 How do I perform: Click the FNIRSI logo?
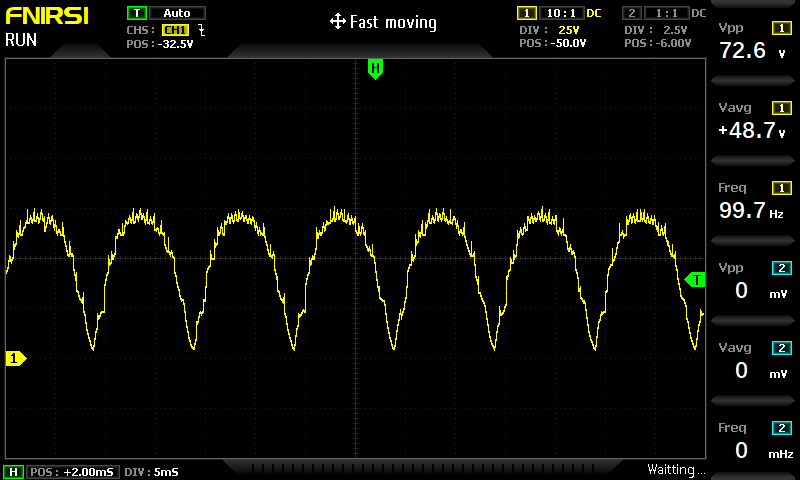click(x=47, y=16)
